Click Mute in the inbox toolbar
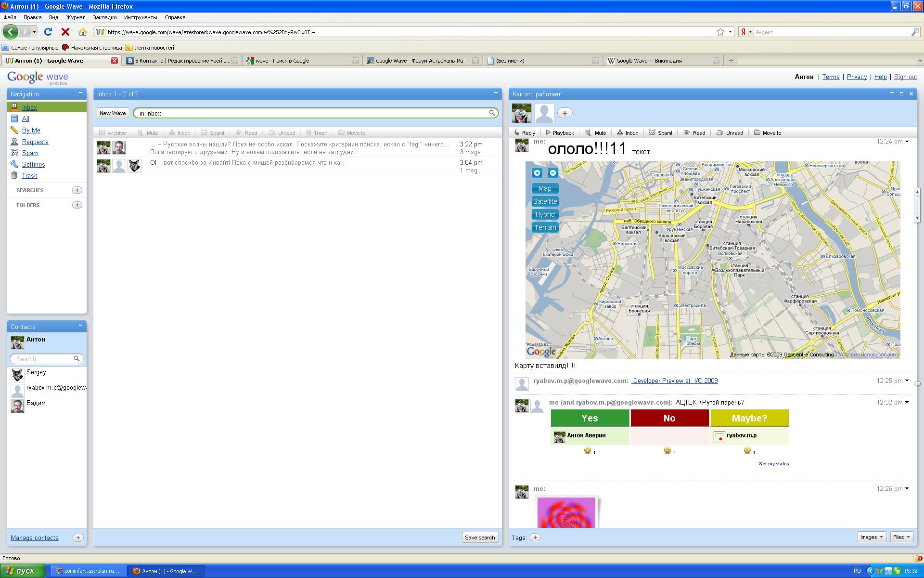This screenshot has width=924, height=578. [148, 133]
